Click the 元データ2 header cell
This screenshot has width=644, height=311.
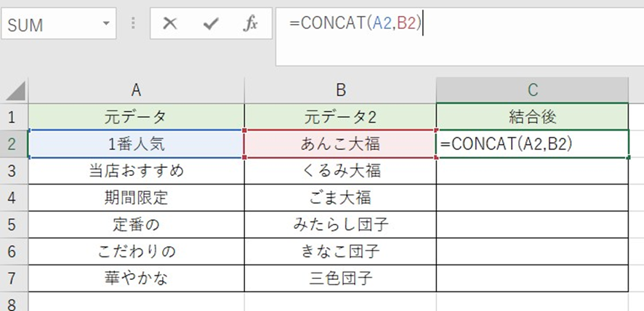pos(340,116)
